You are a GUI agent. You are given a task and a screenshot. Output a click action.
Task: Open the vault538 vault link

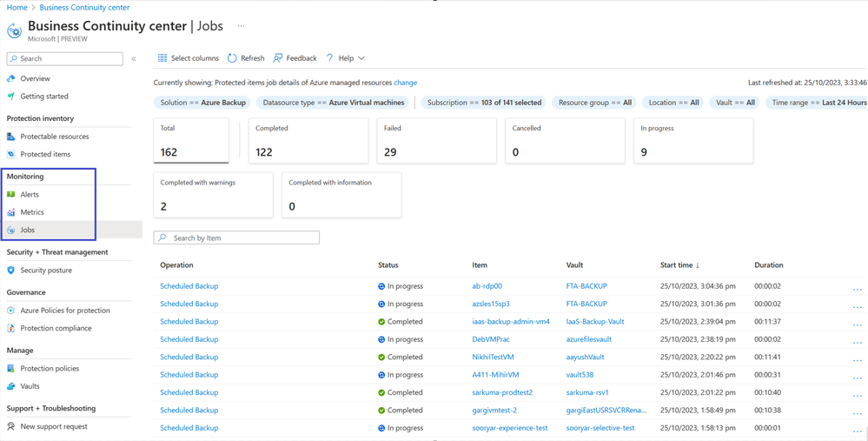tap(580, 375)
